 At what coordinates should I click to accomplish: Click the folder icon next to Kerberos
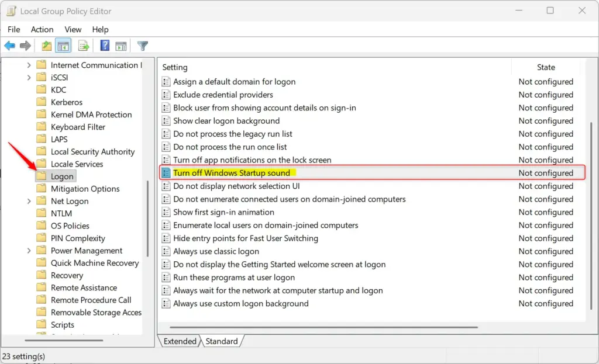42,102
